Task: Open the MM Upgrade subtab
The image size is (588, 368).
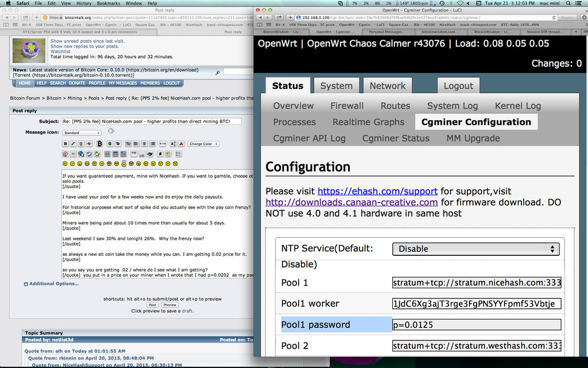Action: (473, 138)
